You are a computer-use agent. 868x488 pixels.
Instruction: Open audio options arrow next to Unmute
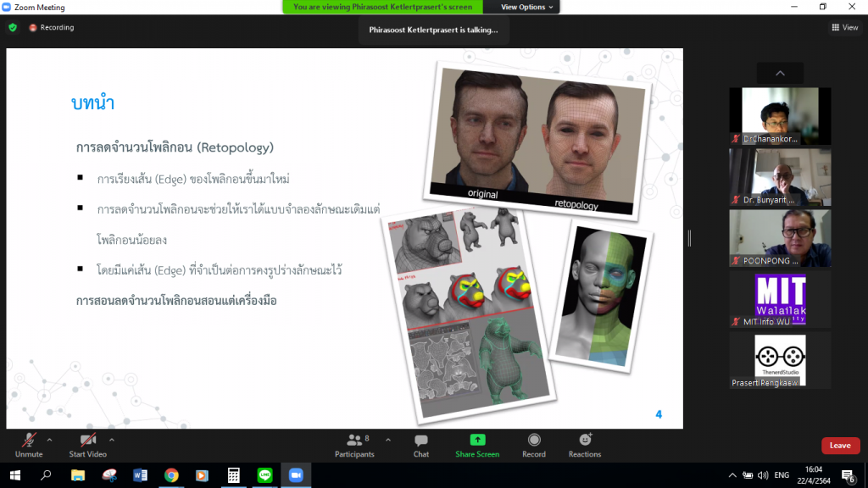pyautogui.click(x=49, y=440)
